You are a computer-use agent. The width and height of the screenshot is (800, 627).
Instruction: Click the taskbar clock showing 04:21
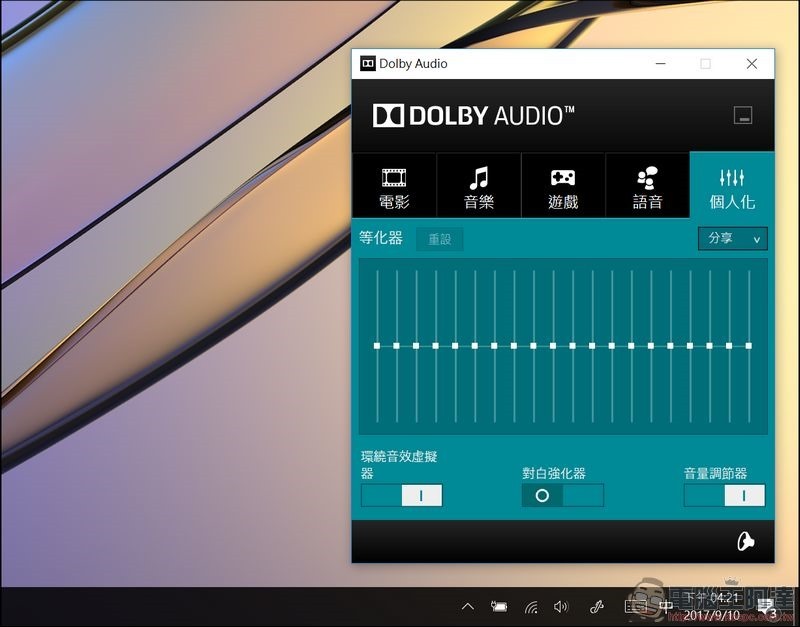[712, 607]
